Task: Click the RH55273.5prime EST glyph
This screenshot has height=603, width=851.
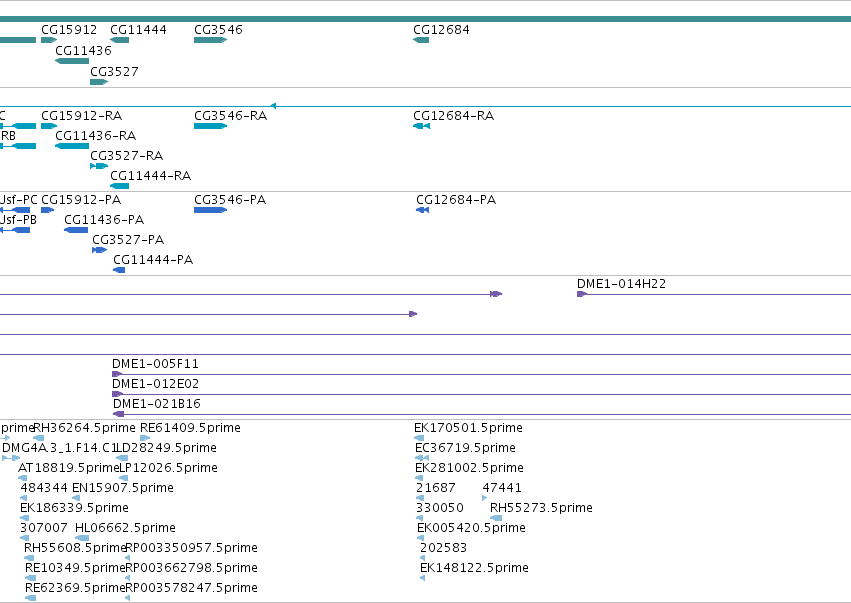Action: tap(496, 518)
